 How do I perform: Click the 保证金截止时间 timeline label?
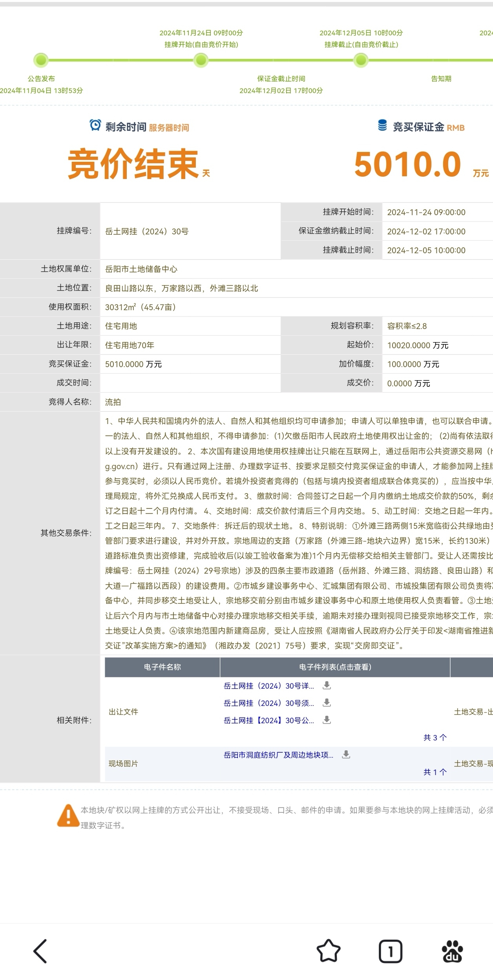pyautogui.click(x=281, y=79)
